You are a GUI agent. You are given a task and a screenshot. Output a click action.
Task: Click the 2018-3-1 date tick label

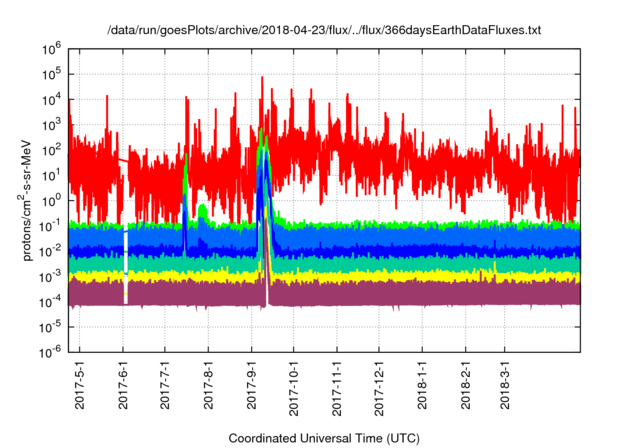505,385
